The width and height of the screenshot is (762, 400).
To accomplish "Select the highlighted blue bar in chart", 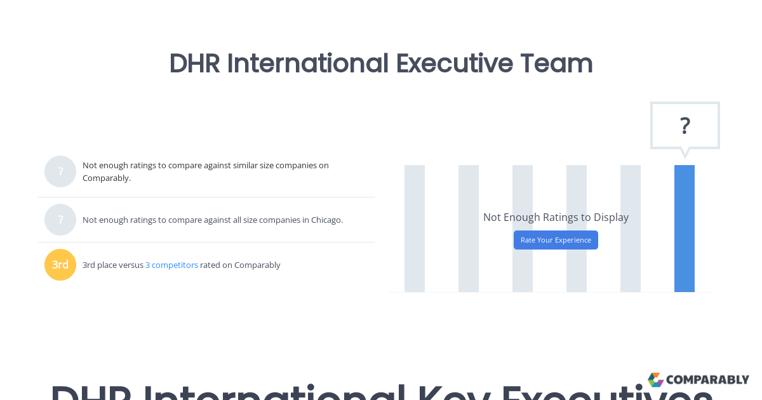I will (x=684, y=228).
